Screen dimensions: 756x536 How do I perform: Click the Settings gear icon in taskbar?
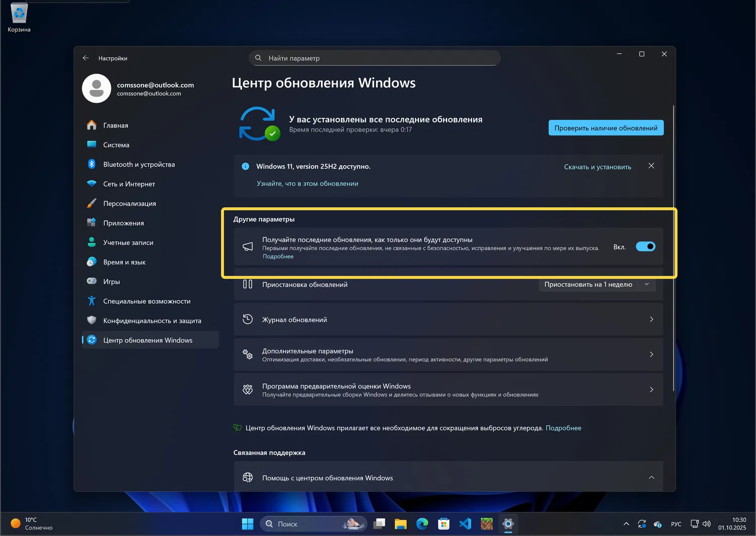[x=508, y=524]
